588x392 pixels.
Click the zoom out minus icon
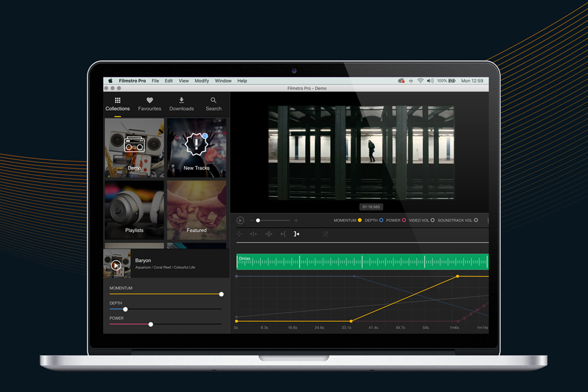[252, 220]
